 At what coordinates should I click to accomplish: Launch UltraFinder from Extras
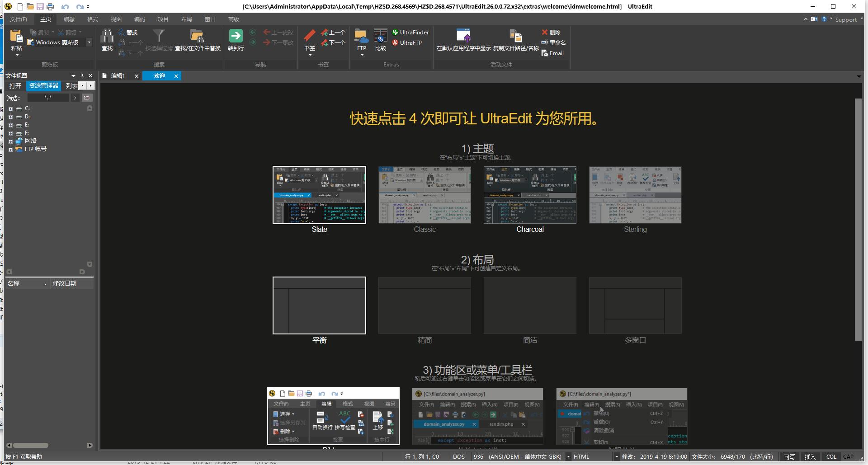point(410,32)
